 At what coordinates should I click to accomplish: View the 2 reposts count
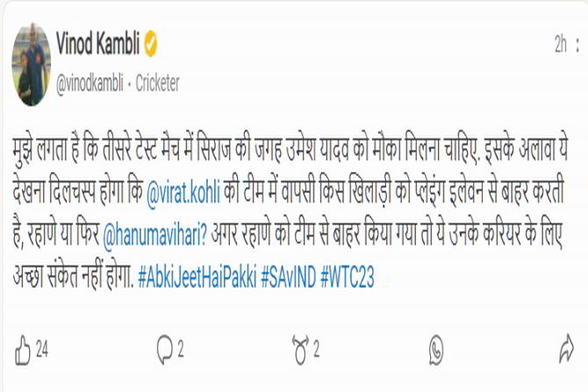(316, 350)
